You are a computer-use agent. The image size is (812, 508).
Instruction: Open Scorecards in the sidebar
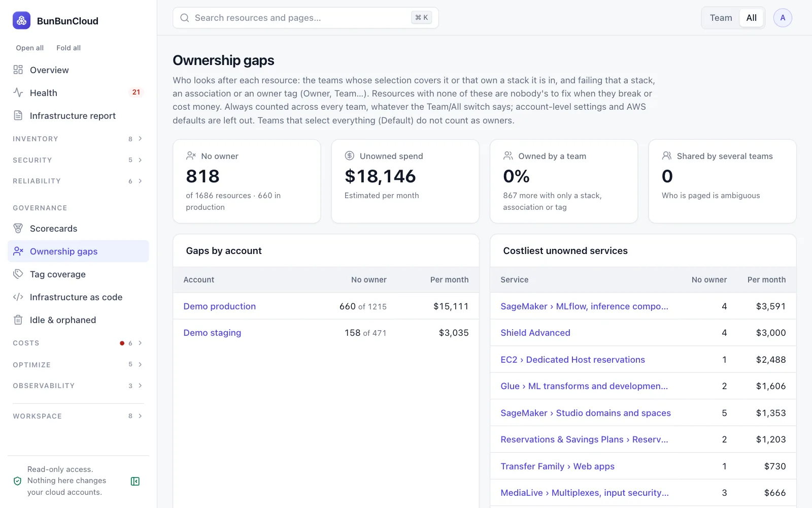pos(78,228)
